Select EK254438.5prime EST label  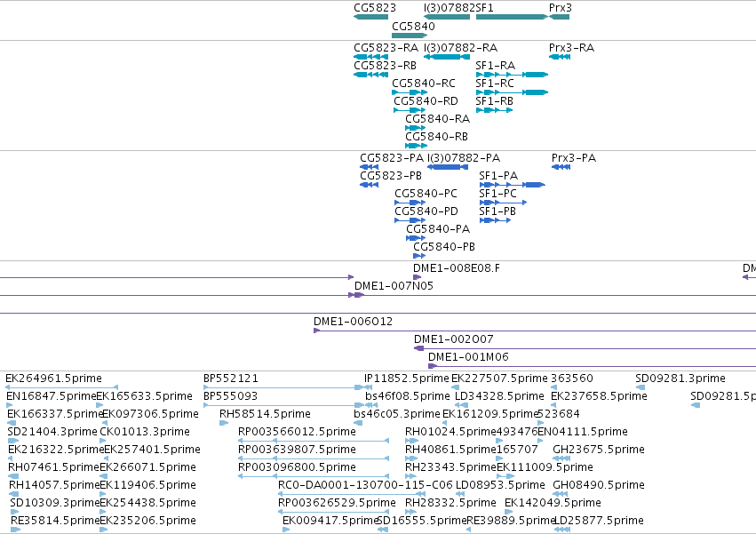(147, 503)
